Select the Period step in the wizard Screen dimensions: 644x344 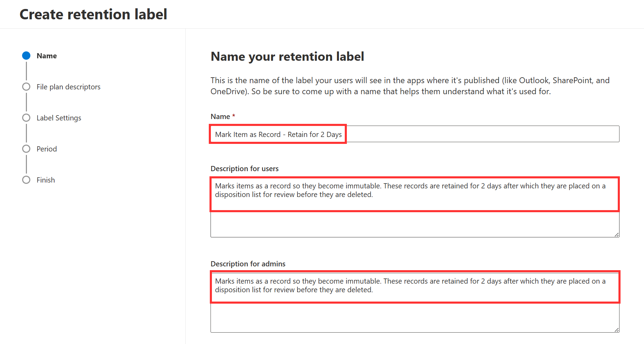47,149
